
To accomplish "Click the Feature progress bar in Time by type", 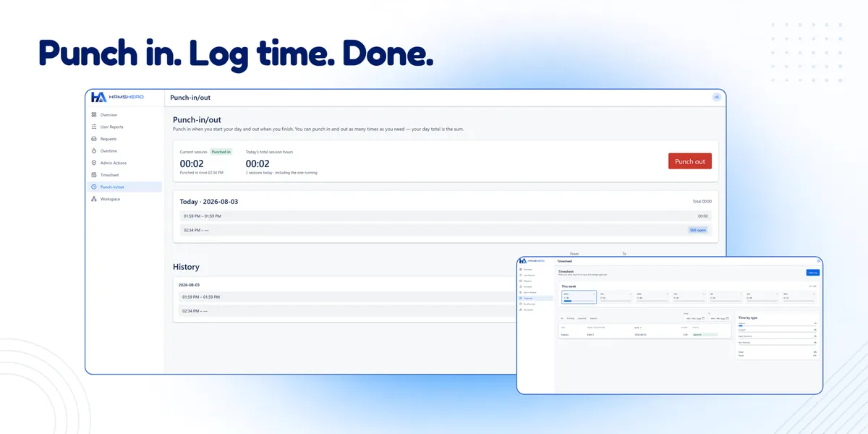I will click(777, 325).
